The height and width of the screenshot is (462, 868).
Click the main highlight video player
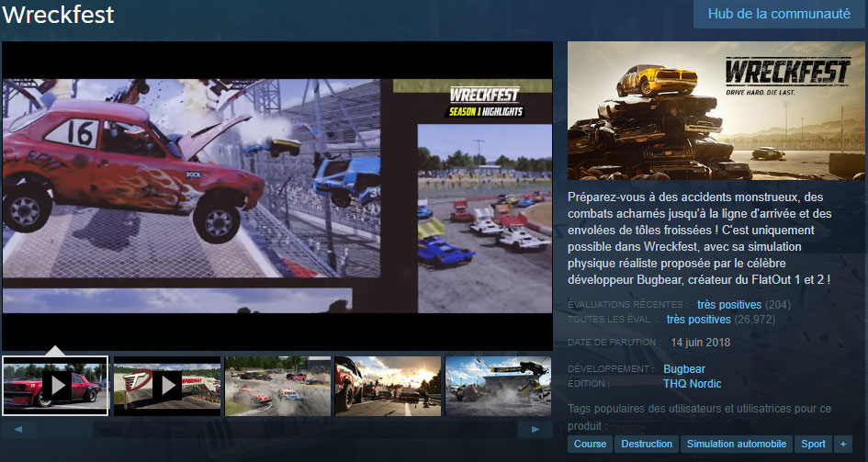coord(276,195)
